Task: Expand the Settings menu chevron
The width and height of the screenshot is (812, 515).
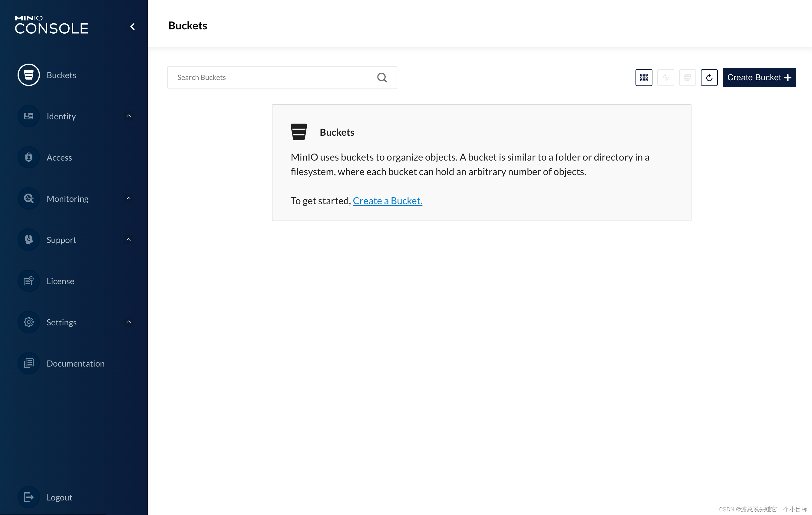Action: click(x=128, y=322)
